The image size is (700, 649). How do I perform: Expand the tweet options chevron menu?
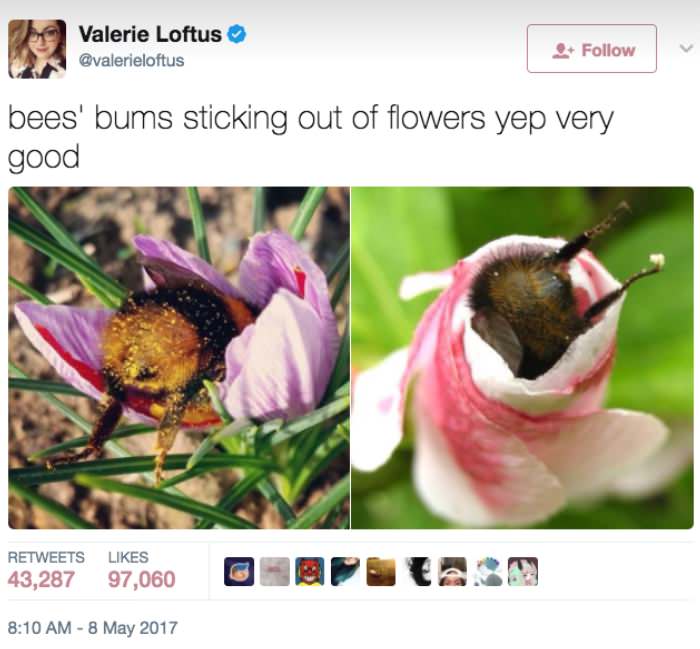coord(684,47)
